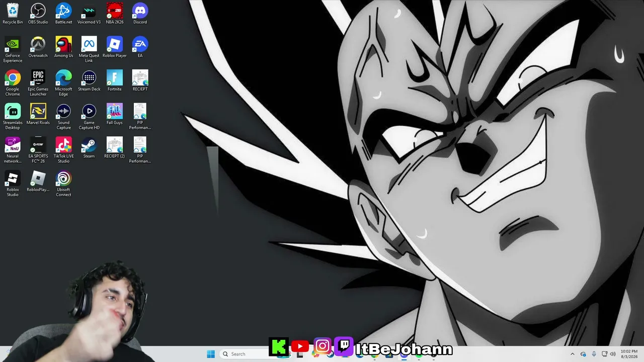Open the Windows Start menu button
The width and height of the screenshot is (644, 362).
coord(211,354)
